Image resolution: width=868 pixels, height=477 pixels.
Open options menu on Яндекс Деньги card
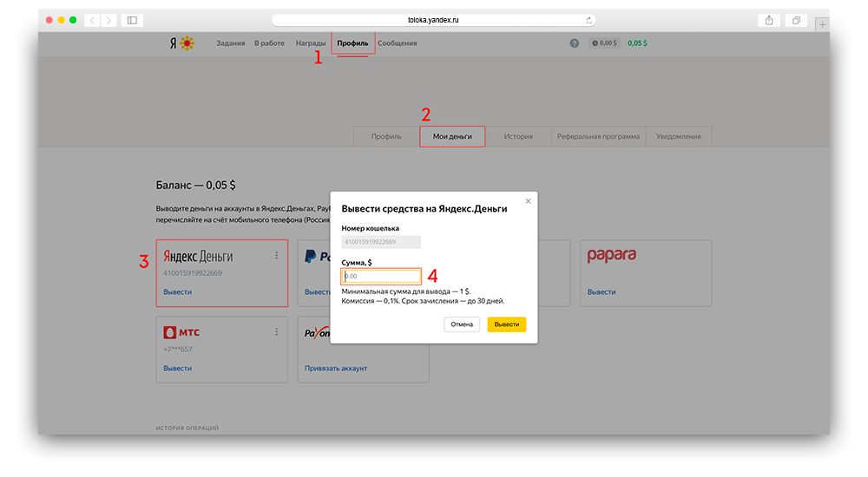tap(276, 256)
